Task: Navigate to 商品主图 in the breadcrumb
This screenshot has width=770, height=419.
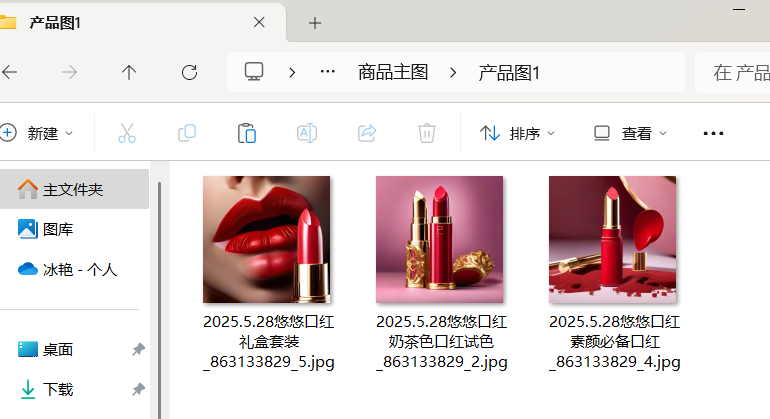Action: click(393, 72)
